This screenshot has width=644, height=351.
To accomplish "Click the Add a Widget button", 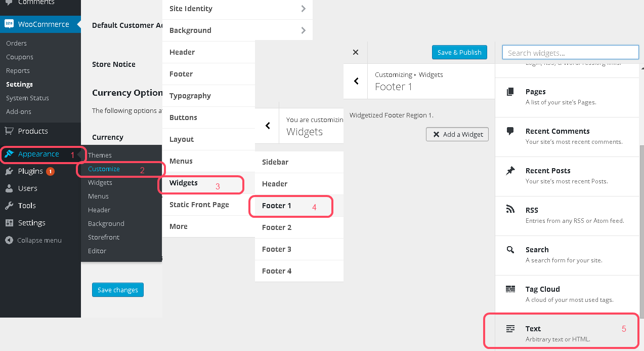I will coord(457,134).
